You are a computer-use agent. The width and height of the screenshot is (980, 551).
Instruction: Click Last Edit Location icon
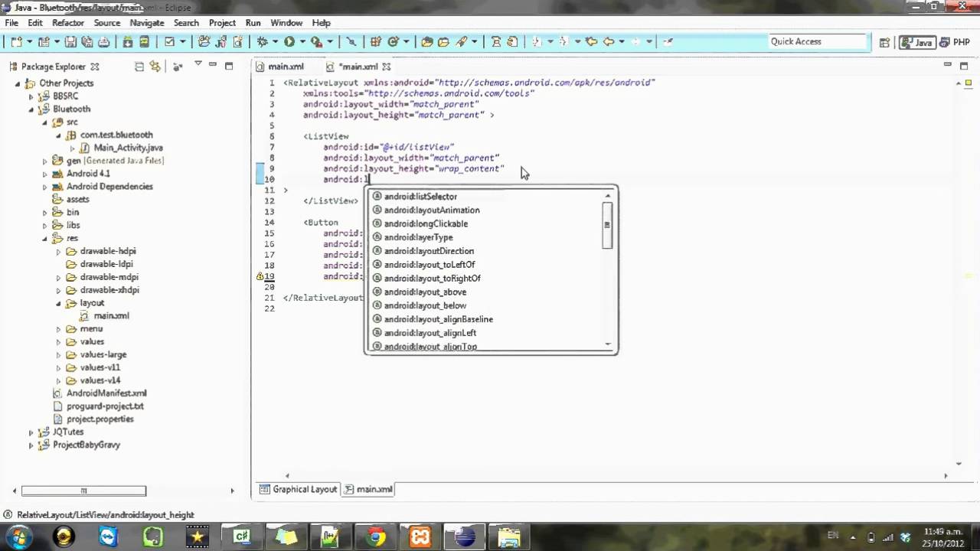(x=591, y=42)
